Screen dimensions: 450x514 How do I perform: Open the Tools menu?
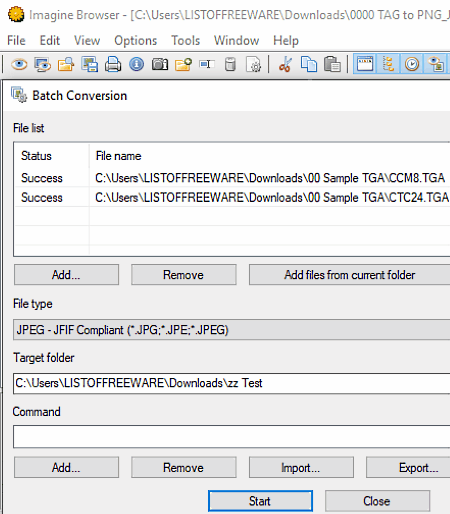click(x=185, y=40)
